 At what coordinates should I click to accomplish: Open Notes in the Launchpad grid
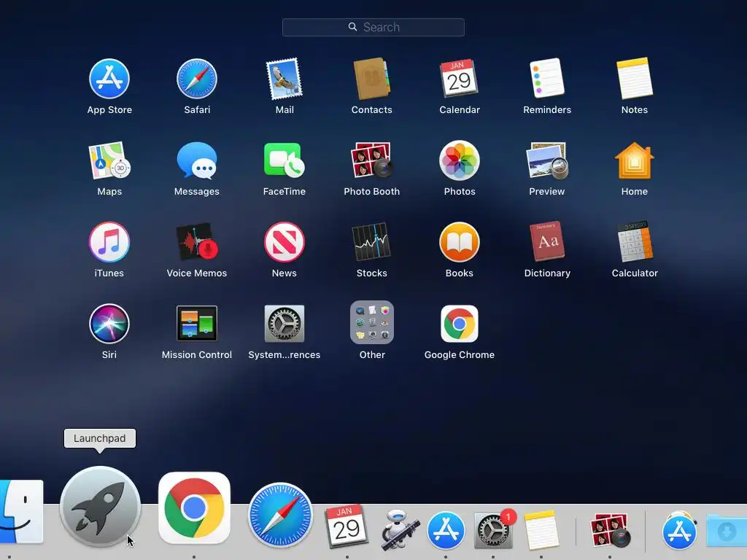pyautogui.click(x=635, y=79)
